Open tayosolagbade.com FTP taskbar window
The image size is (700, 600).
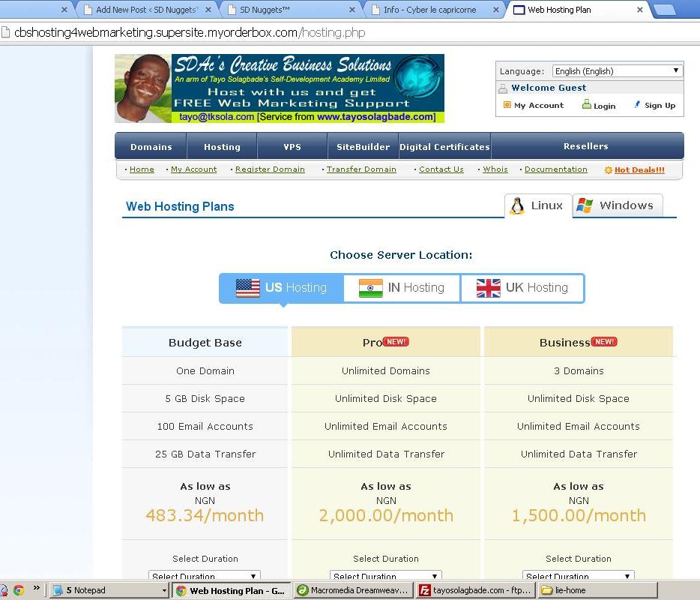point(475,590)
